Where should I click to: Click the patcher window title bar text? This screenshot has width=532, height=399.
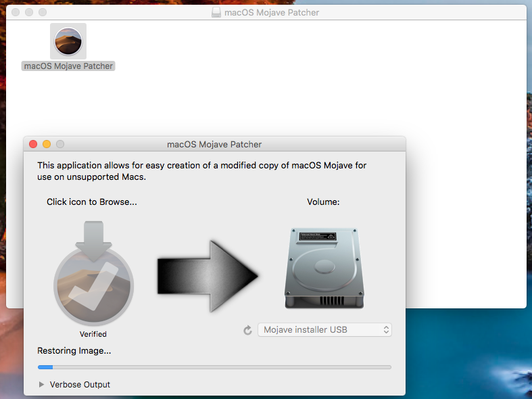click(x=214, y=144)
